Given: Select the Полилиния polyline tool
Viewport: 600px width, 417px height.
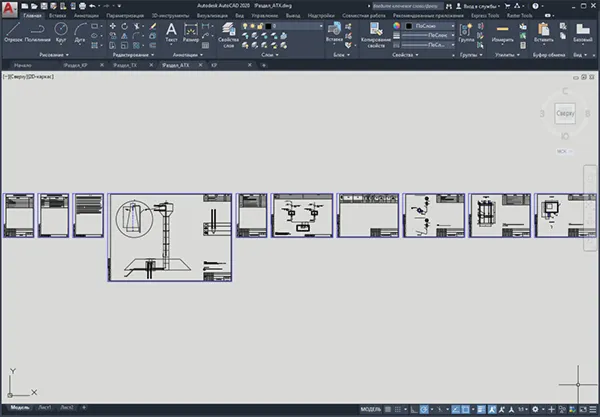Looking at the screenshot, I should [38, 33].
